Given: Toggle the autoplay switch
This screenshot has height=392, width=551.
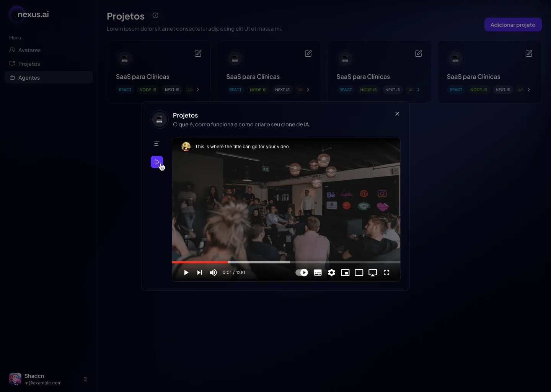Looking at the screenshot, I should pyautogui.click(x=302, y=273).
